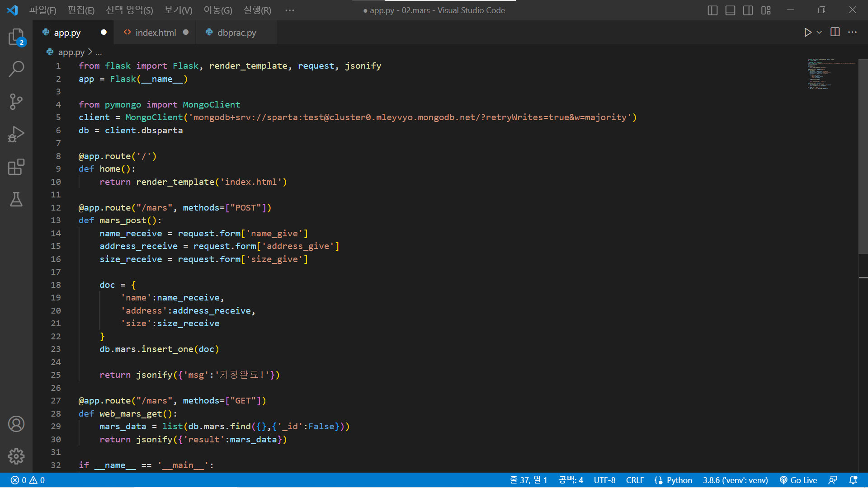868x488 pixels.
Task: Switch to the dbprac.py tab
Action: 236,33
